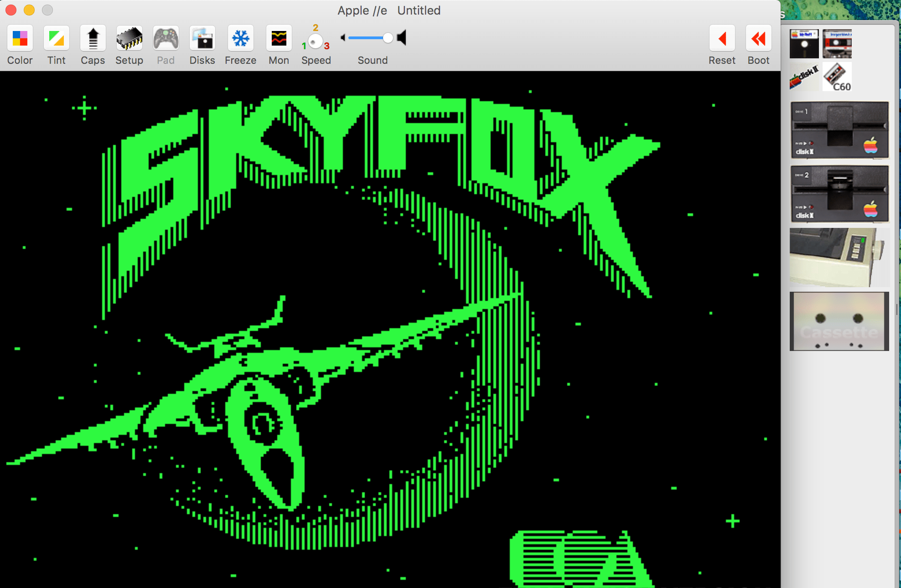Open the Mon monitor icon
Screen dimensions: 901x588
coord(279,39)
